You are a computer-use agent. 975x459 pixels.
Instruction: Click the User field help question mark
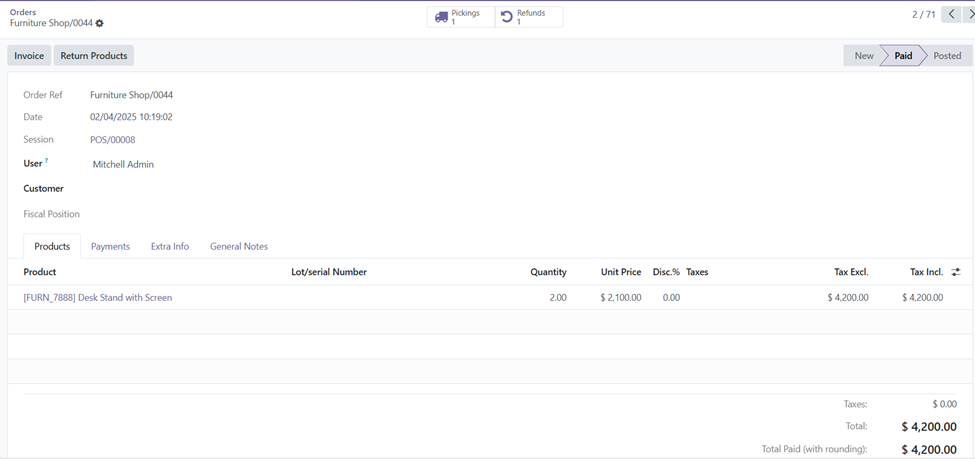[46, 161]
